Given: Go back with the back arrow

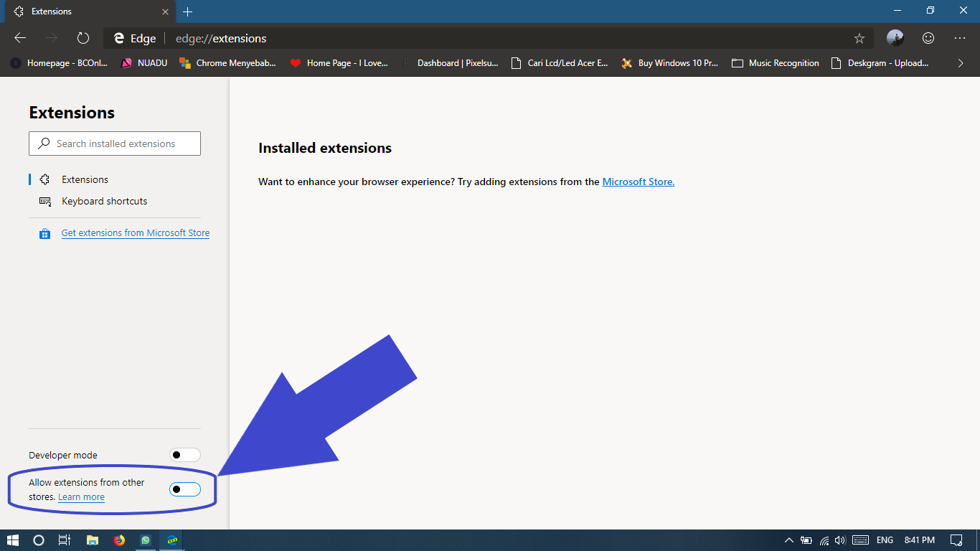Looking at the screenshot, I should pos(20,38).
